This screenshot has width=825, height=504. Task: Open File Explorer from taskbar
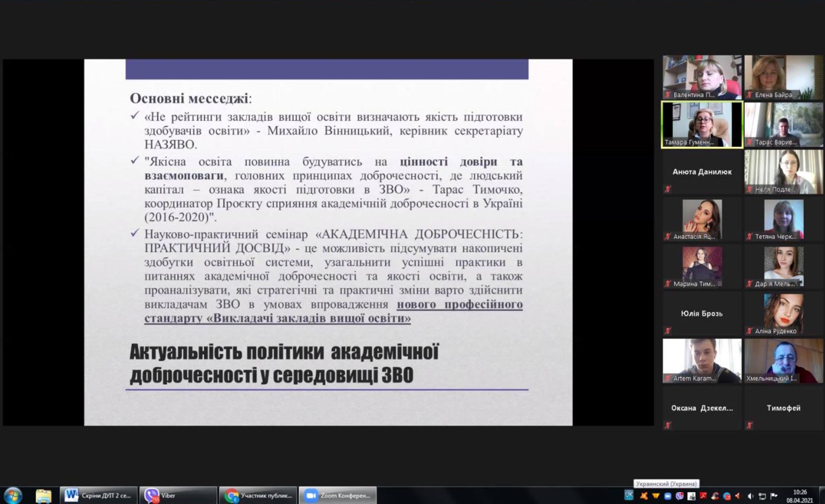tap(43, 496)
